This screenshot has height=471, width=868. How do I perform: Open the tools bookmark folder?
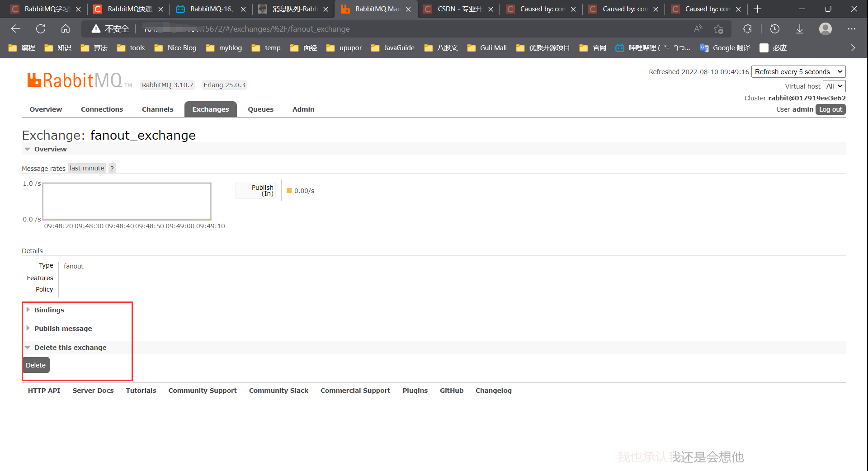coord(131,47)
